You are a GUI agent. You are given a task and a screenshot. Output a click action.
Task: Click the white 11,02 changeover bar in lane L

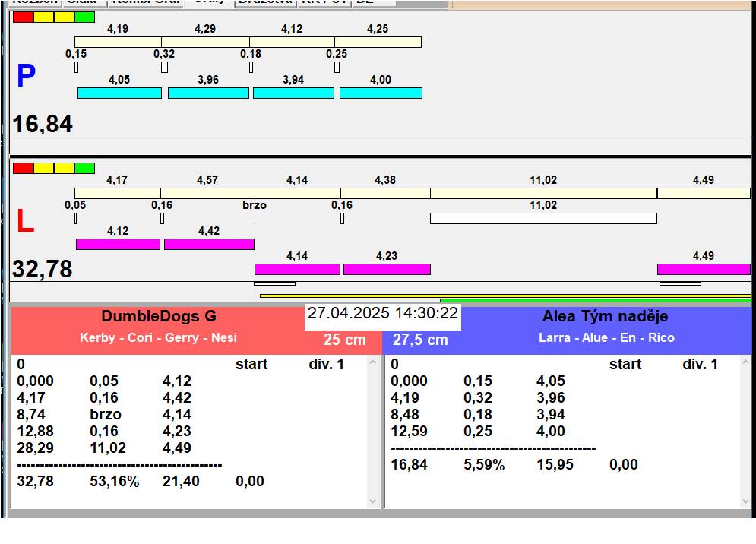pos(542,218)
